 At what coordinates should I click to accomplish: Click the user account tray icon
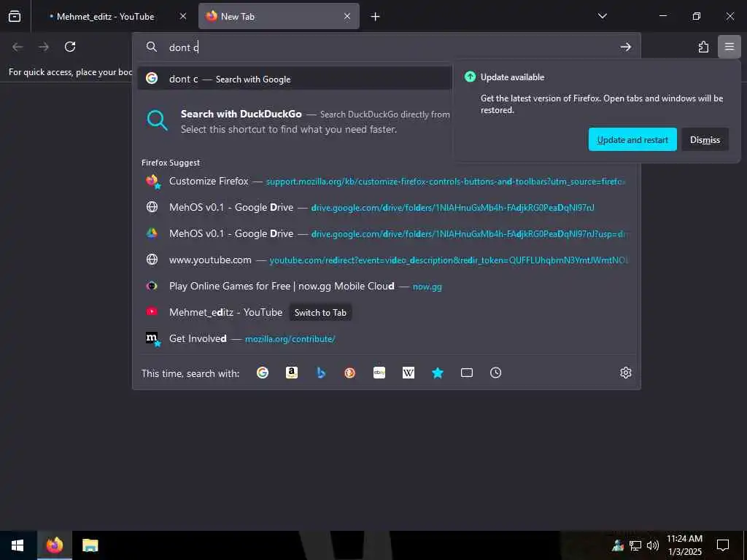click(x=618, y=545)
